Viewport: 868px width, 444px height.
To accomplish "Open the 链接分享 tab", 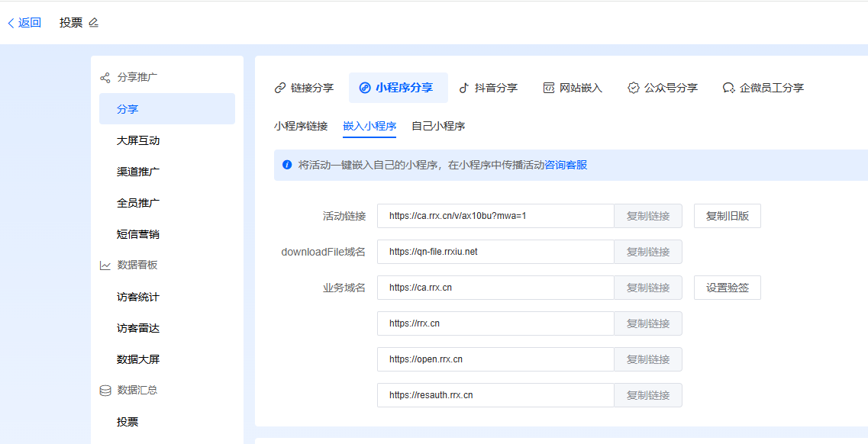I will [x=304, y=88].
